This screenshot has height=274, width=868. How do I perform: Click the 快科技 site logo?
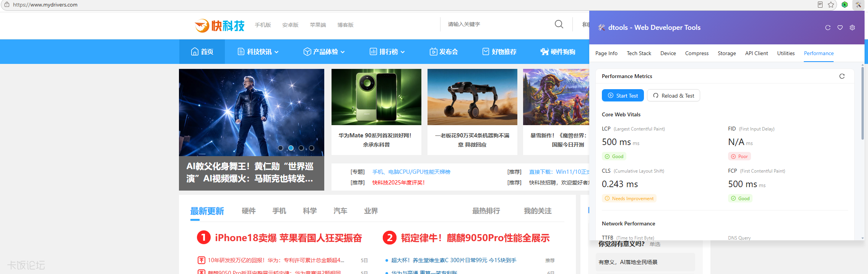click(x=219, y=25)
